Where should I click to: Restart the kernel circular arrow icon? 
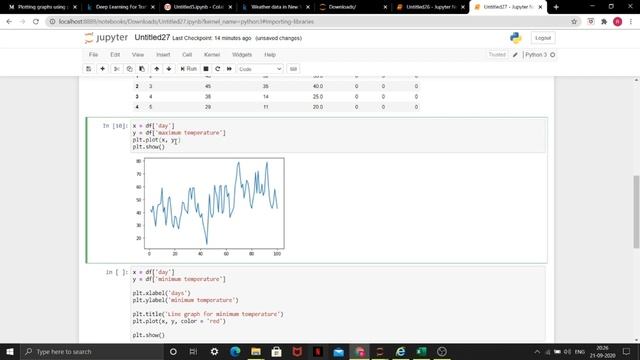[218, 69]
